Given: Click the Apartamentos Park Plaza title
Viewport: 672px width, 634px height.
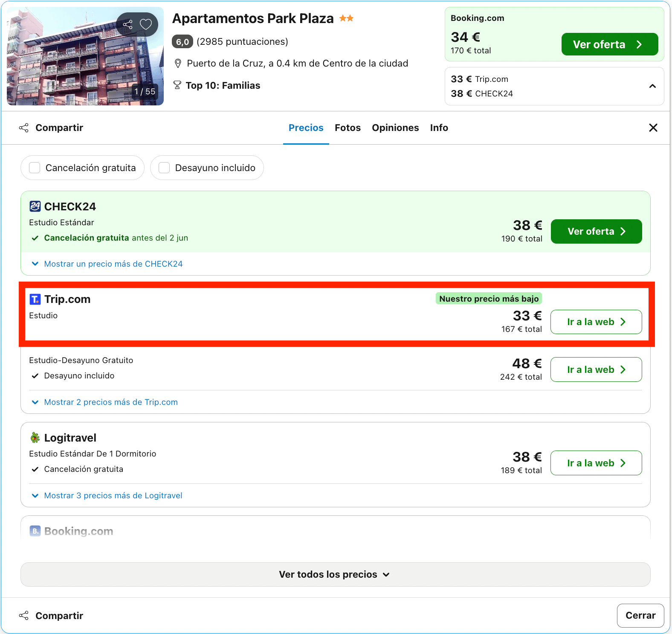Looking at the screenshot, I should [253, 18].
